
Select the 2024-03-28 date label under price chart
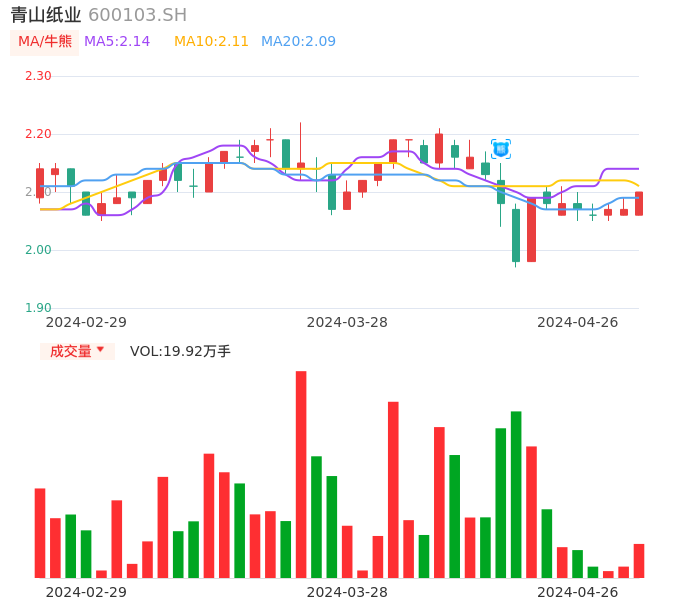[347, 322]
